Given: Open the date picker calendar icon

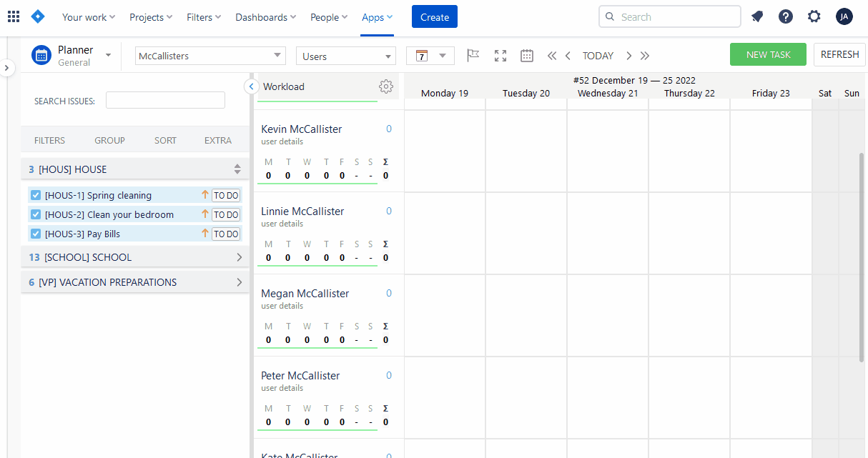Looking at the screenshot, I should click(527, 55).
